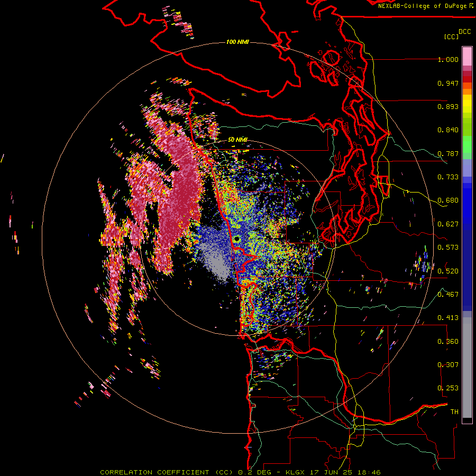The height and width of the screenshot is (476, 476).
Task: Click the black radar site dot
Action: pyautogui.click(x=237, y=239)
